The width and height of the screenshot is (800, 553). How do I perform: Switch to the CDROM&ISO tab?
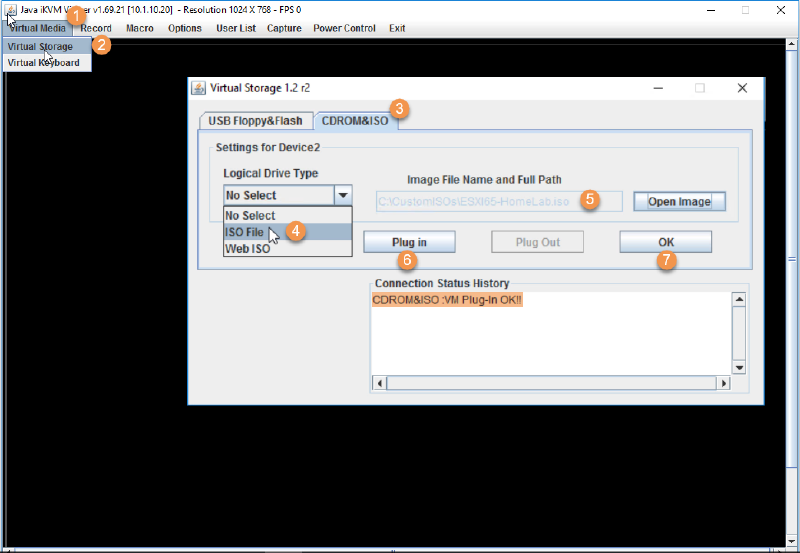pos(355,121)
